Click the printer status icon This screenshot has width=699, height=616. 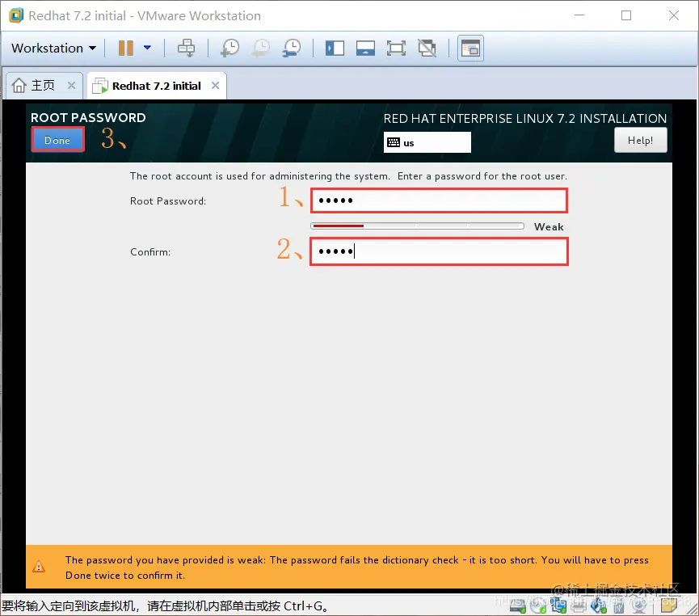[579, 605]
